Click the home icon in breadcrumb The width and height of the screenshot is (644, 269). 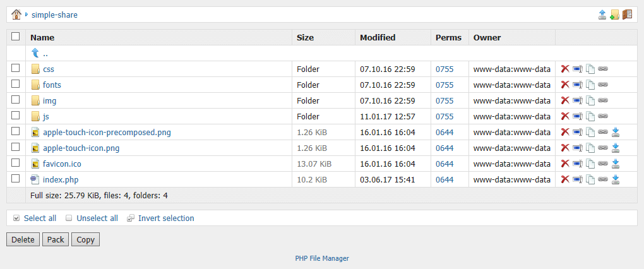(16, 14)
